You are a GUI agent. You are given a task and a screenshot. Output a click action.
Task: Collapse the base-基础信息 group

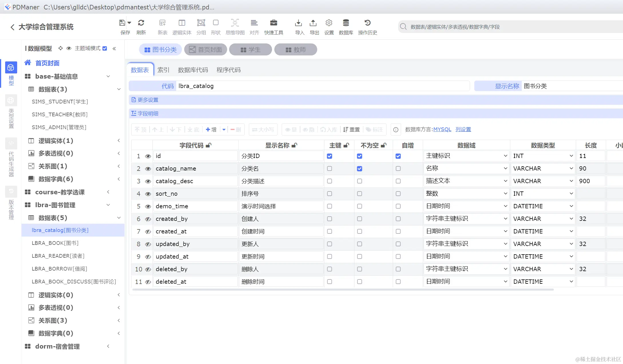pos(108,76)
